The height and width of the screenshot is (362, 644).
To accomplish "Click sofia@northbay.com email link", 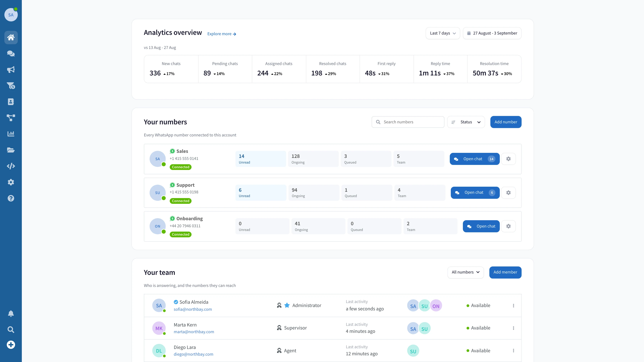I will tap(193, 309).
